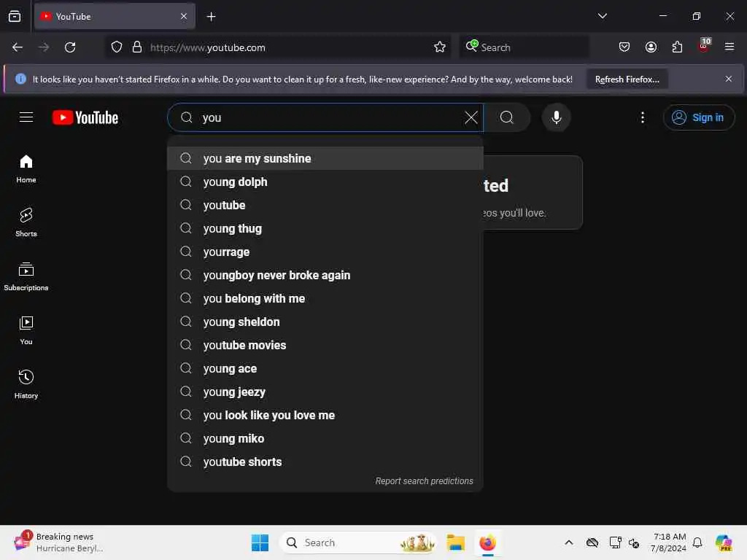Reload the page
This screenshot has height=560, width=747.
coord(70,47)
